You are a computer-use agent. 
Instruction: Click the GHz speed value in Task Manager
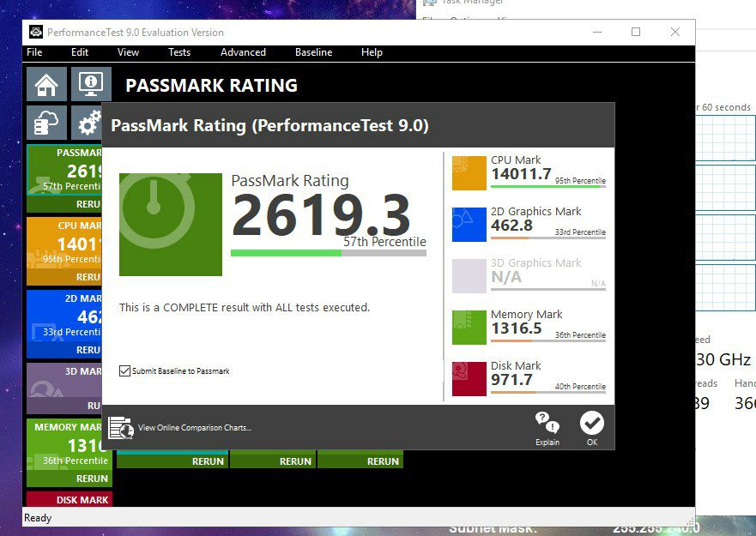pos(723,359)
